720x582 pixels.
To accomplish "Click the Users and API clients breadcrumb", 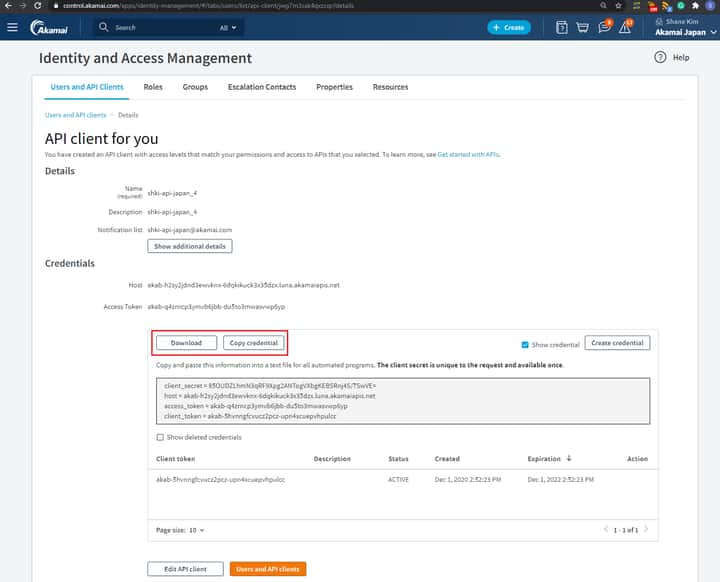I will [75, 115].
